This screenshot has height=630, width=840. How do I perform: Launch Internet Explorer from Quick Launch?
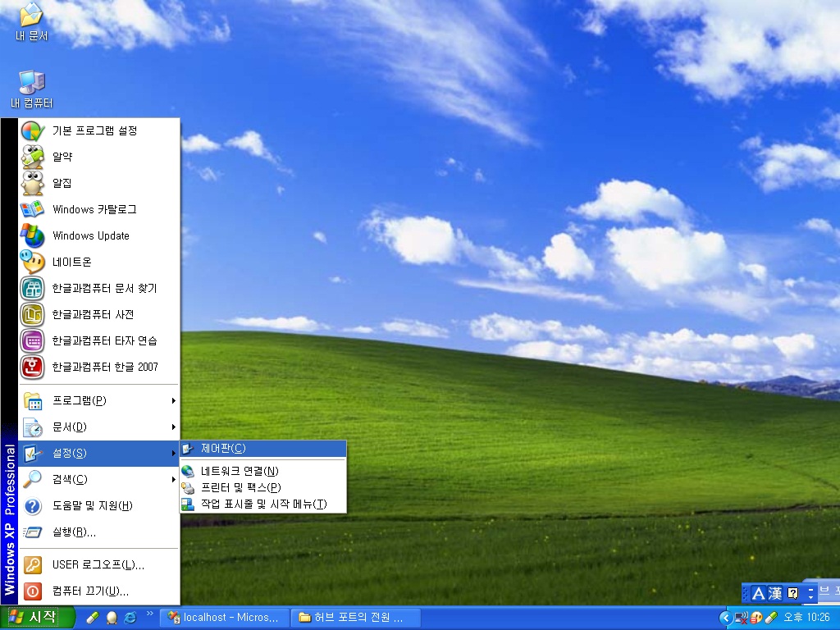pos(130,618)
